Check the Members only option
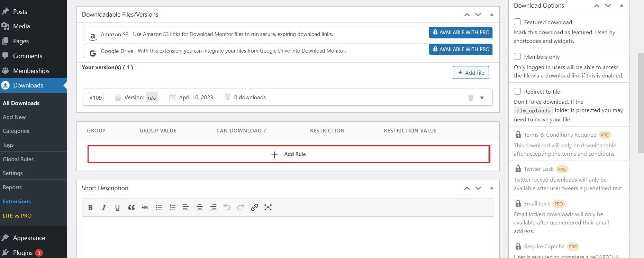Image resolution: width=644 pixels, height=258 pixels. (517, 56)
